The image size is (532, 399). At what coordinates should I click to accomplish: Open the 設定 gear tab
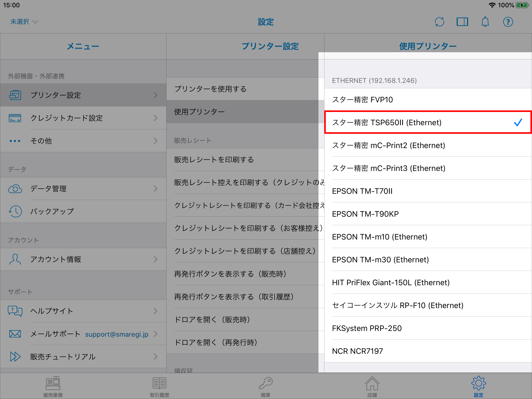click(x=478, y=386)
